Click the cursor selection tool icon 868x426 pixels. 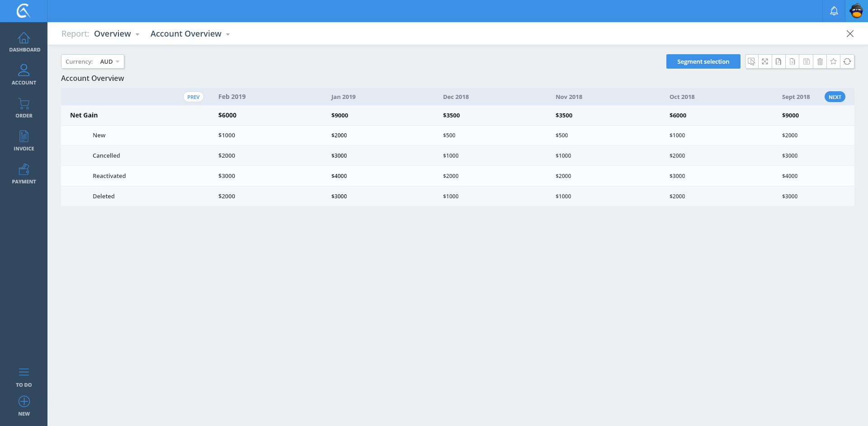751,61
